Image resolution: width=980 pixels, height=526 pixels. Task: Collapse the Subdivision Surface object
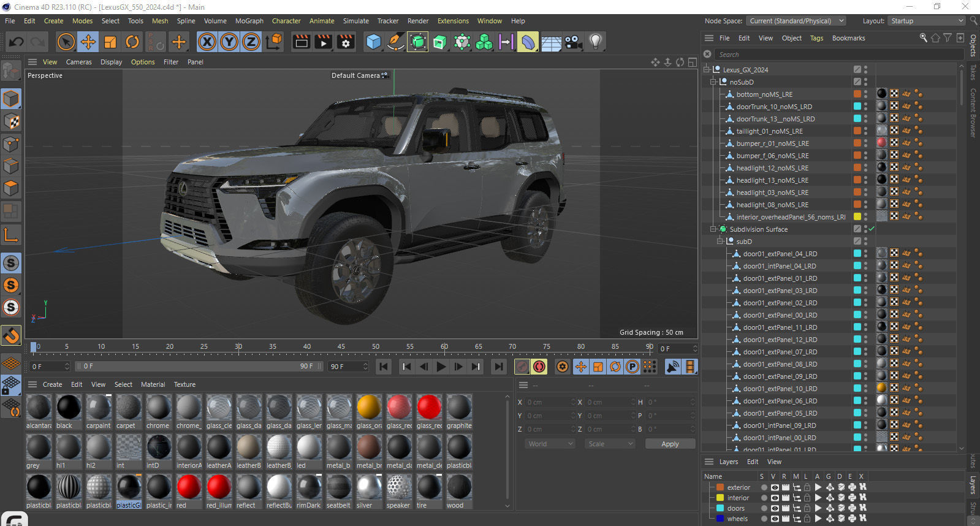(713, 229)
